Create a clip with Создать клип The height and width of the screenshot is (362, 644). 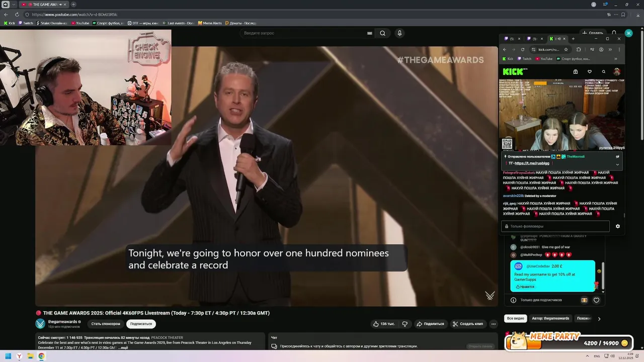[467, 324]
